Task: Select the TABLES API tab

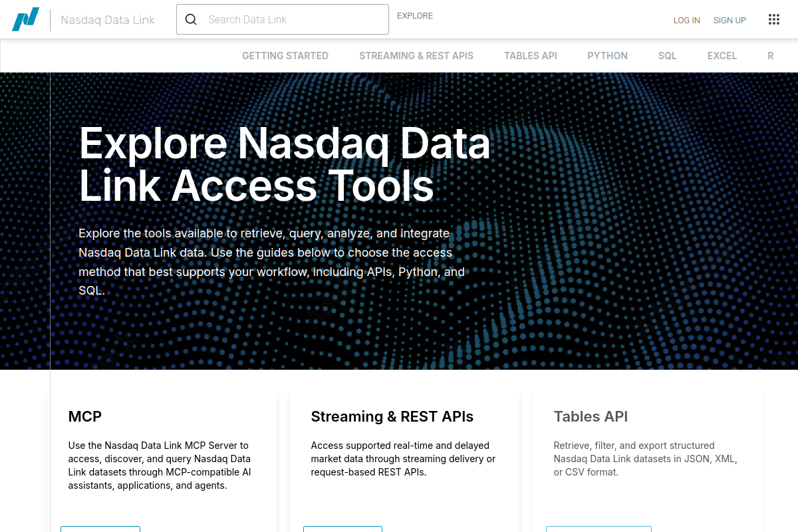Action: [x=531, y=56]
